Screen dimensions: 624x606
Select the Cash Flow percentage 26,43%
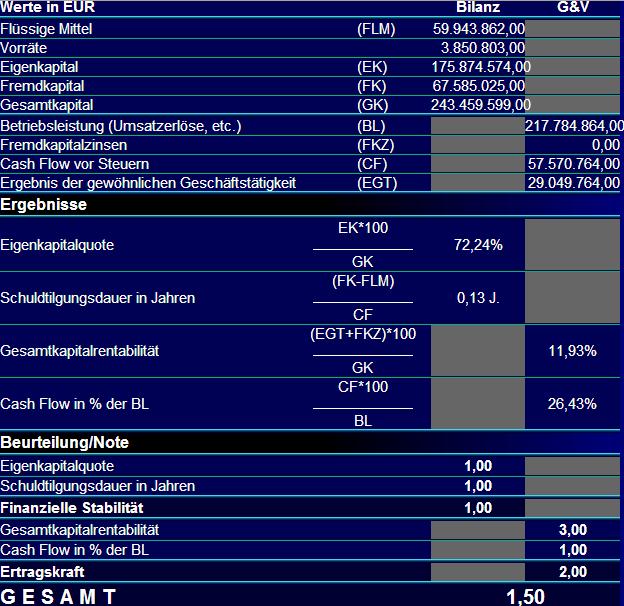(572, 404)
